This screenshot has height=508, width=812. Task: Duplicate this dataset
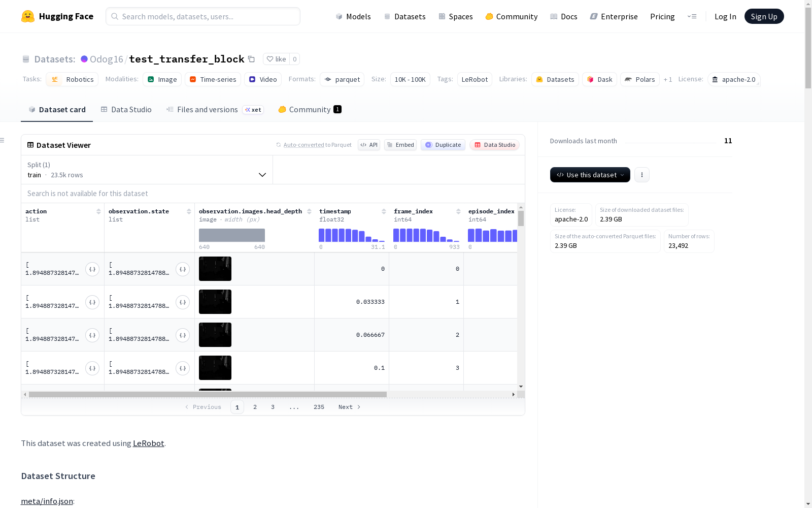click(443, 145)
